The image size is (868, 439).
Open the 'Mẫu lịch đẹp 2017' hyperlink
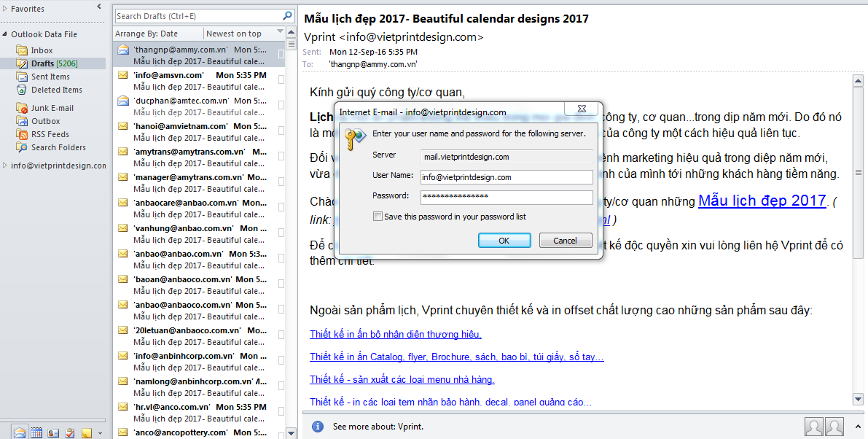[x=762, y=201]
